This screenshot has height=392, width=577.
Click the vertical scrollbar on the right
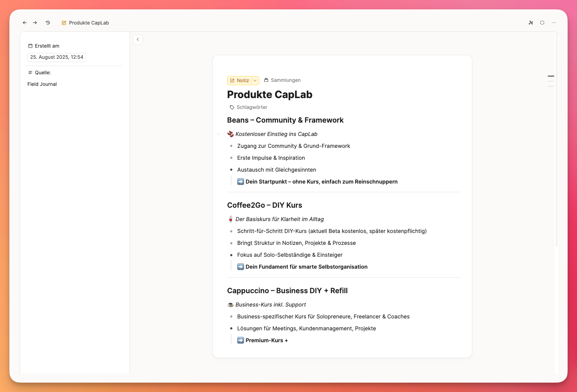click(556, 144)
